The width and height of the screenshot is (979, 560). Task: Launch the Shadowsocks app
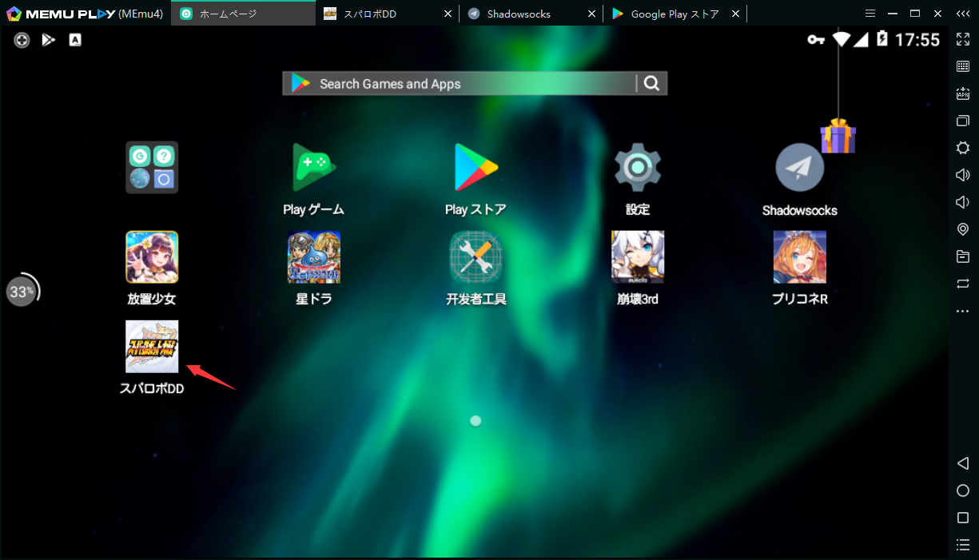(x=799, y=167)
